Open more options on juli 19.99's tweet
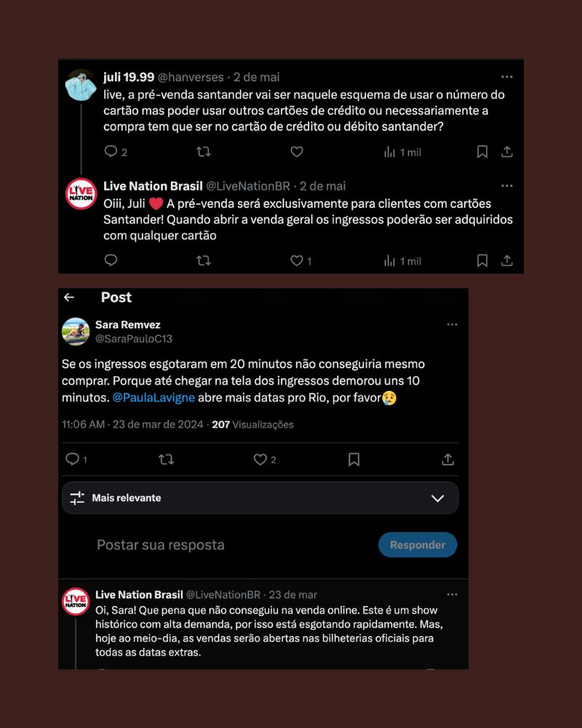This screenshot has width=582, height=728. 507,76
